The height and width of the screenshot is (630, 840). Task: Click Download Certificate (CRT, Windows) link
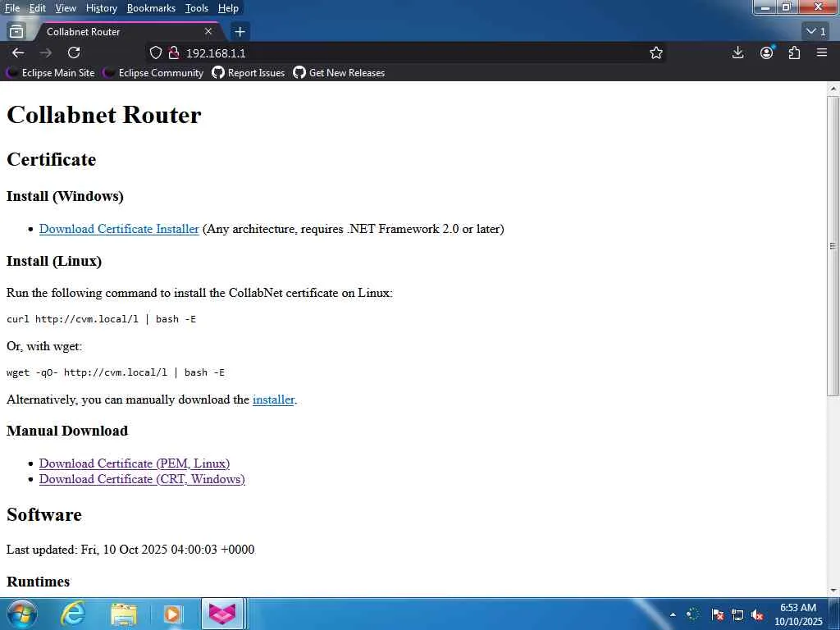tap(142, 479)
